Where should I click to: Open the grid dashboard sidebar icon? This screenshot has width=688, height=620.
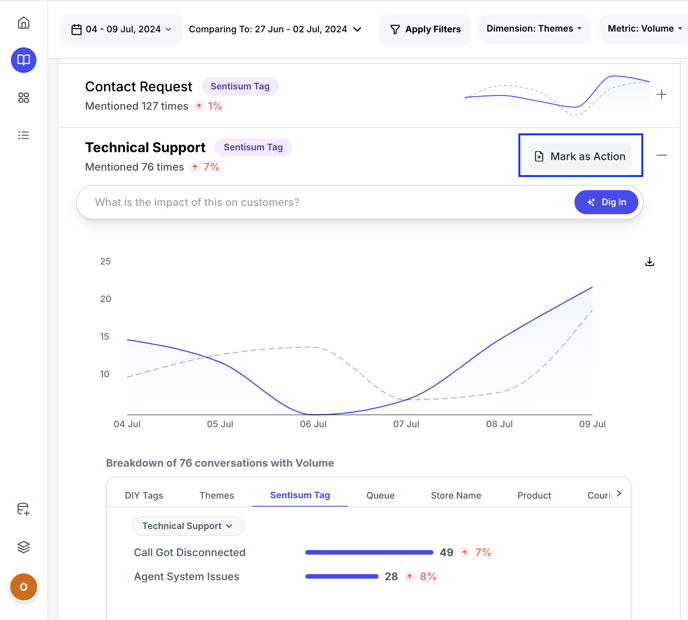[x=23, y=98]
